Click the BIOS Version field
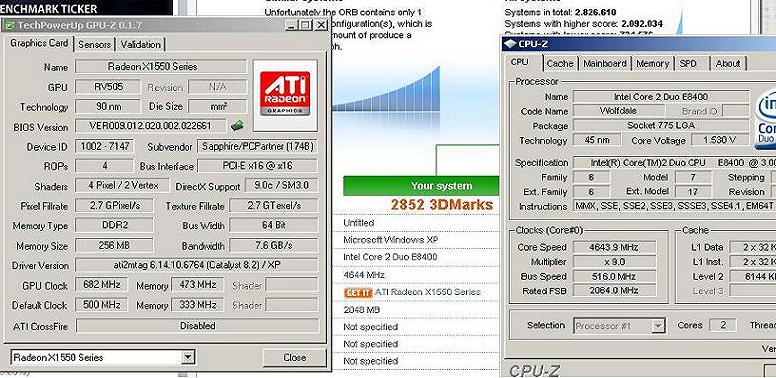The width and height of the screenshot is (776, 378). pyautogui.click(x=150, y=126)
